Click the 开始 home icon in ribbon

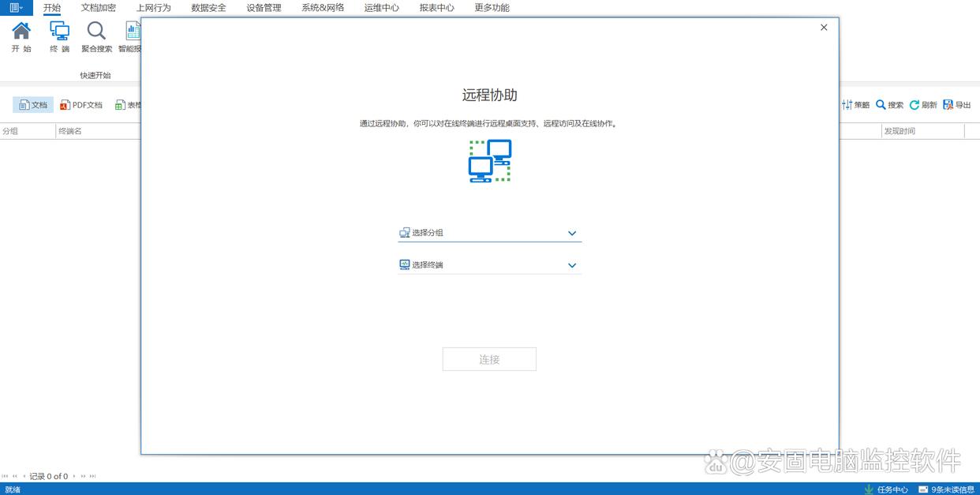tap(21, 32)
